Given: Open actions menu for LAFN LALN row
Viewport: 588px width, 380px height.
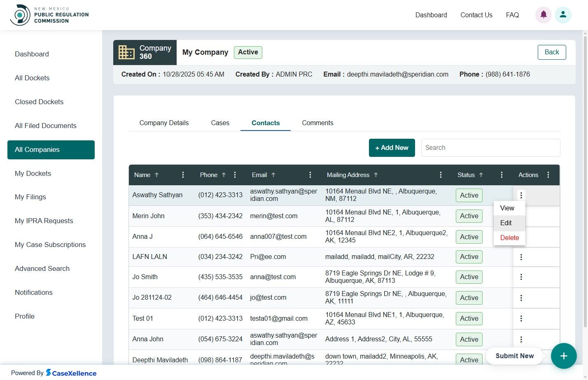Looking at the screenshot, I should (521, 257).
